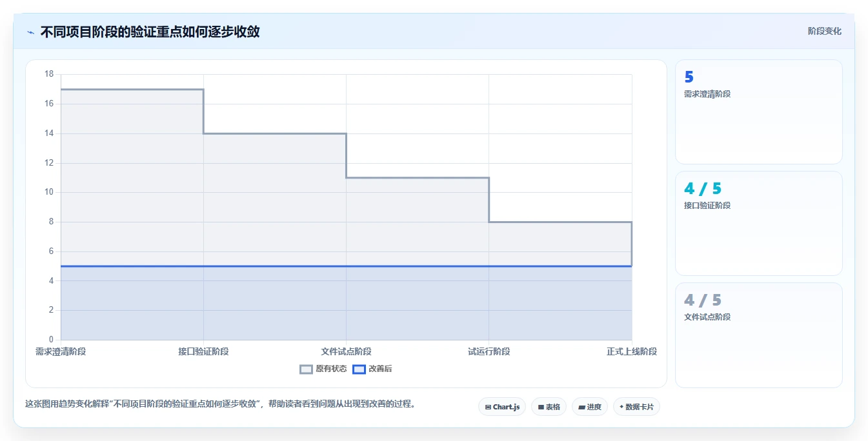Click the 接口验证阶段 axis label
The image size is (868, 441).
pos(203,351)
